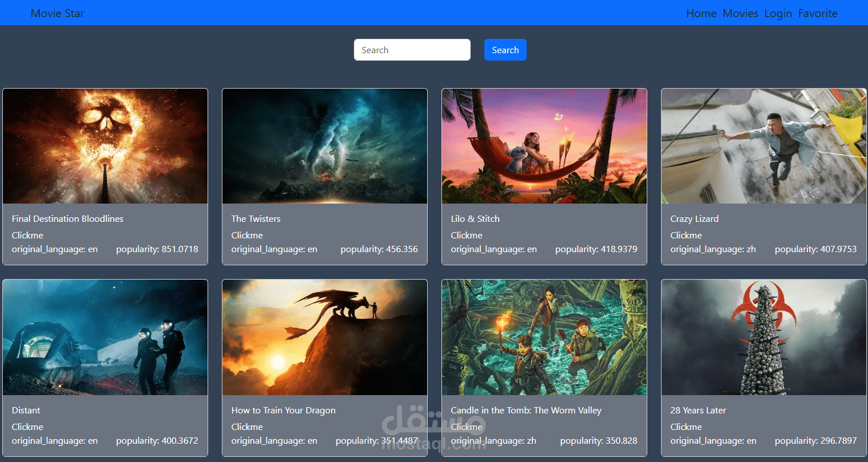Click popularity: 351.4487 value
The height and width of the screenshot is (462, 868).
pyautogui.click(x=377, y=441)
